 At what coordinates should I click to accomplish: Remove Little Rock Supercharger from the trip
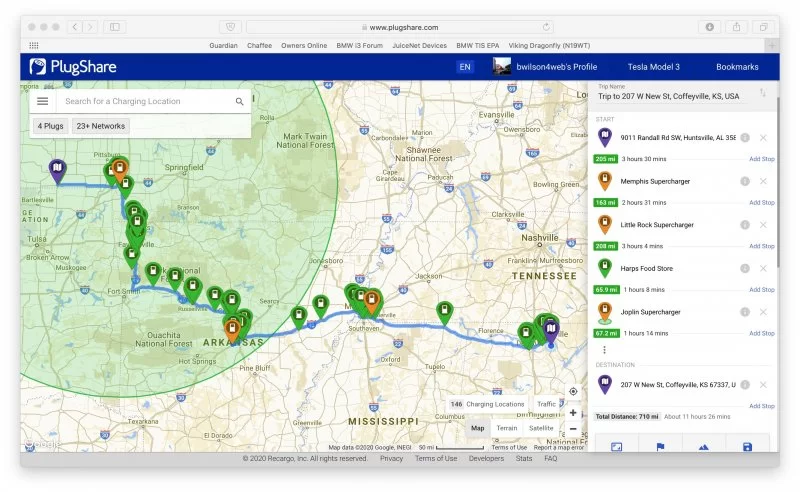coord(763,224)
